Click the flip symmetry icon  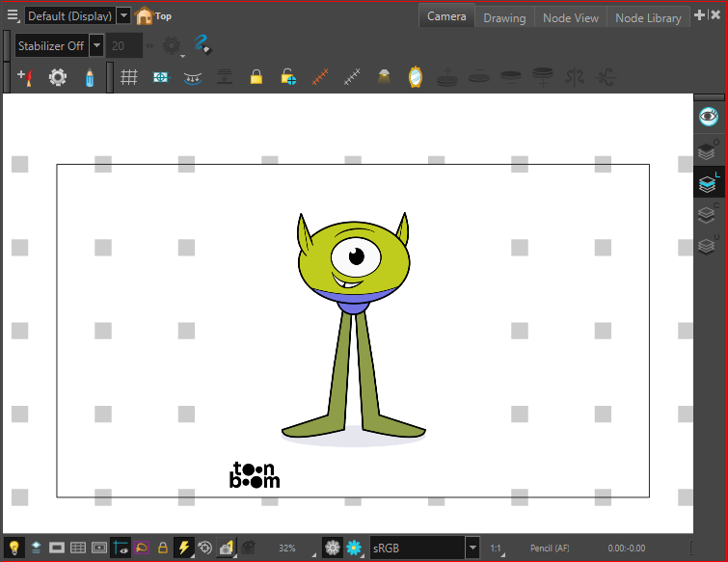click(575, 77)
